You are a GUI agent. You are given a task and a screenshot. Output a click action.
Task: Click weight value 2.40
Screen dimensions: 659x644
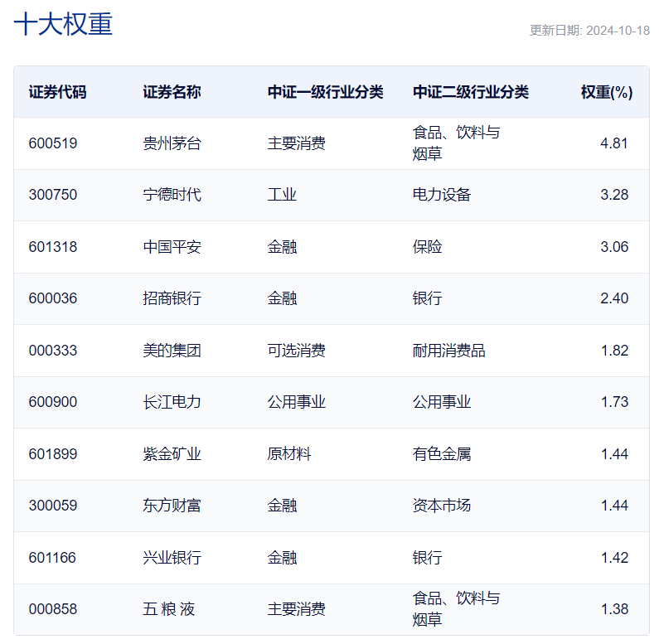coord(614,298)
